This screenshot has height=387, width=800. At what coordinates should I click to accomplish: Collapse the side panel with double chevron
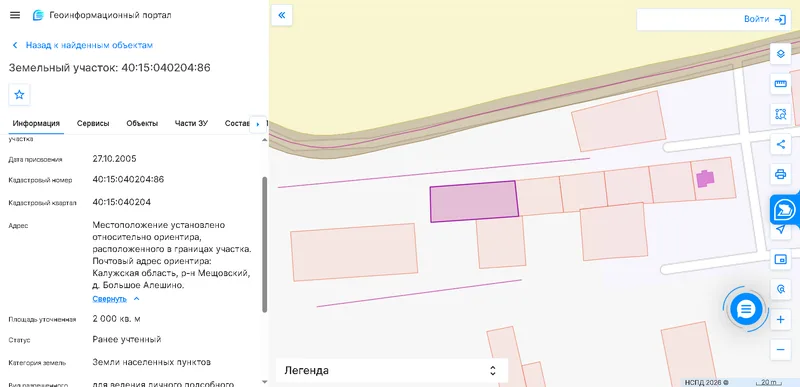(x=282, y=15)
